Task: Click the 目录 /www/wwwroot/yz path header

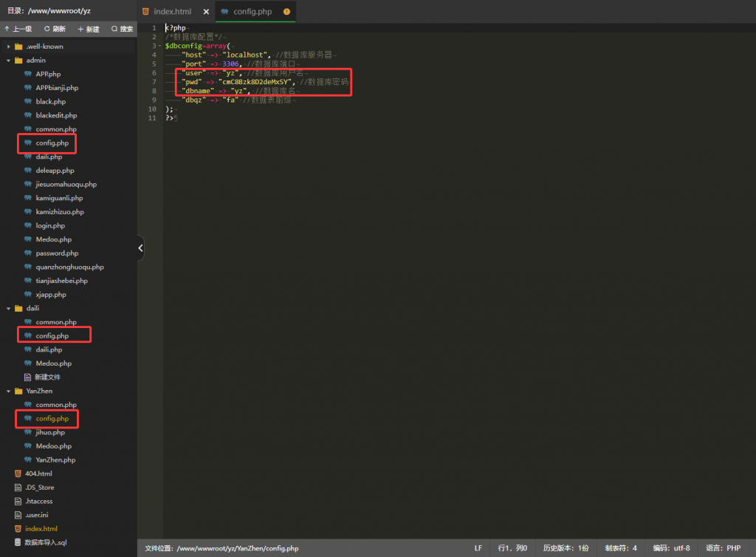Action: coord(49,10)
